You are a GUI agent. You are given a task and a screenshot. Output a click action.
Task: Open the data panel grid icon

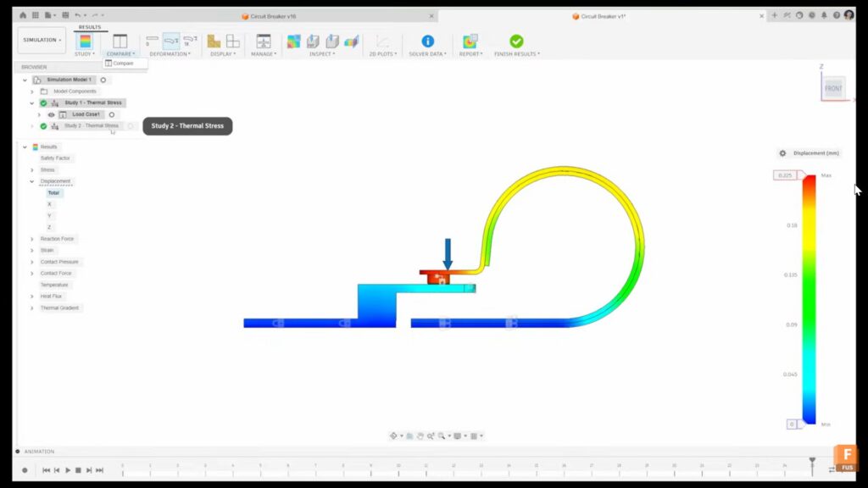click(x=36, y=15)
